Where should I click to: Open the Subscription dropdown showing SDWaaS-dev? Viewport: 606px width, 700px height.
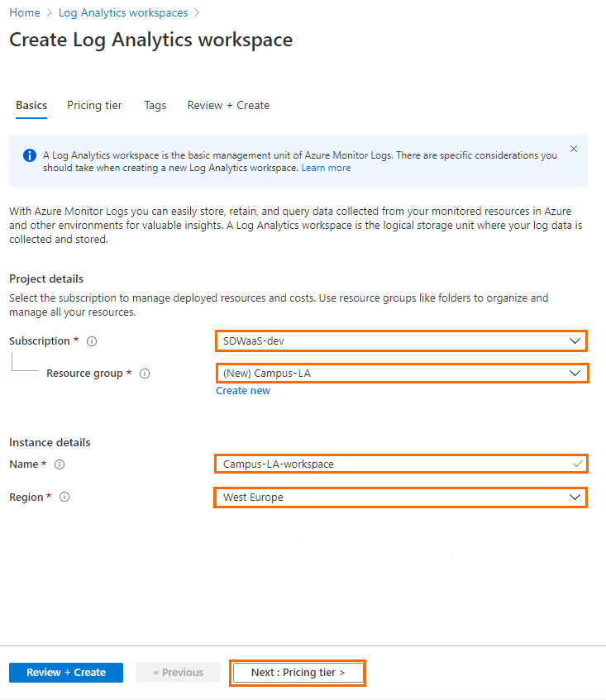(x=401, y=341)
